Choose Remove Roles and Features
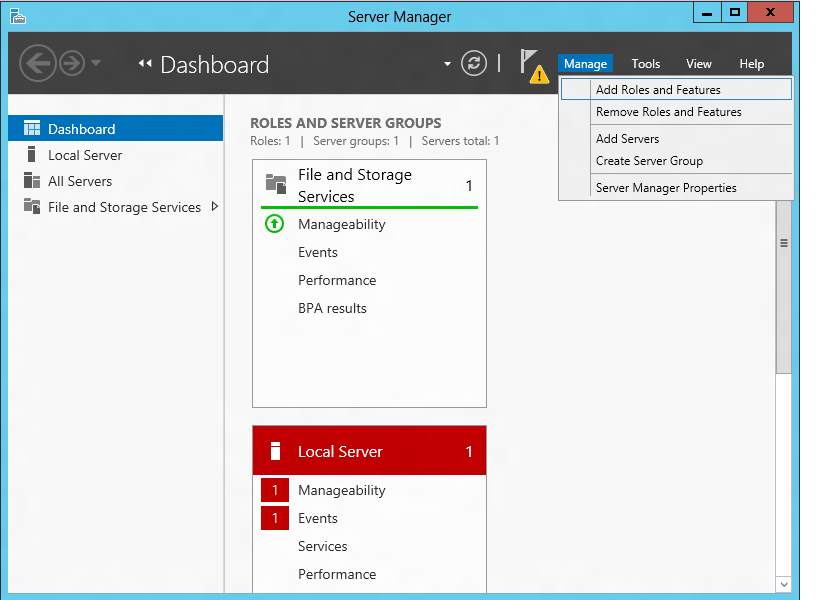This screenshot has width=819, height=600. 676,112
